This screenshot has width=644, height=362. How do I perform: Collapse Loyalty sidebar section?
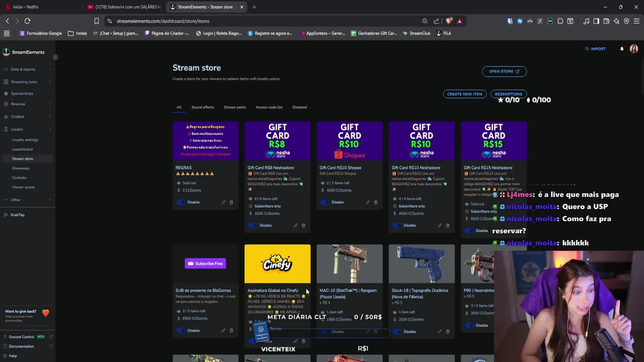[x=28, y=129]
